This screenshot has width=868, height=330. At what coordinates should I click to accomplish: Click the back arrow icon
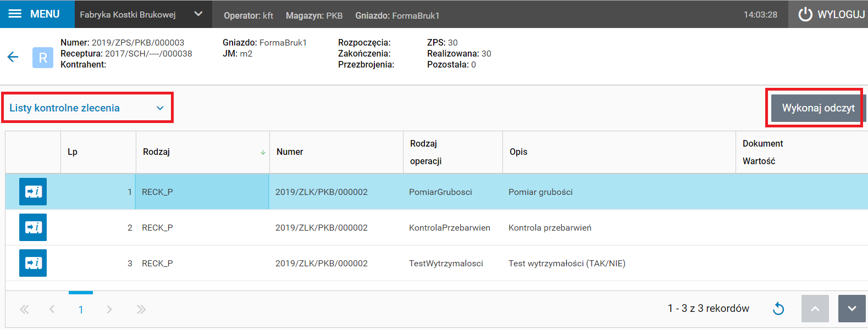[x=13, y=57]
